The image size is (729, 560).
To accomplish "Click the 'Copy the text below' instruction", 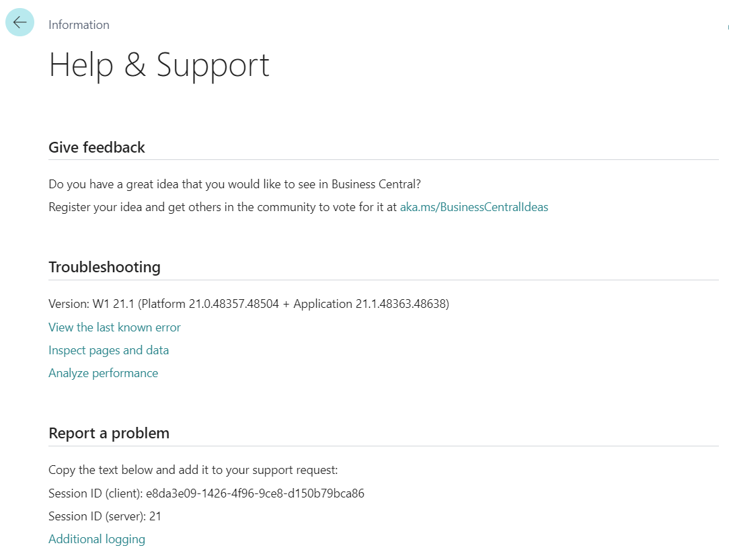I will click(192, 470).
